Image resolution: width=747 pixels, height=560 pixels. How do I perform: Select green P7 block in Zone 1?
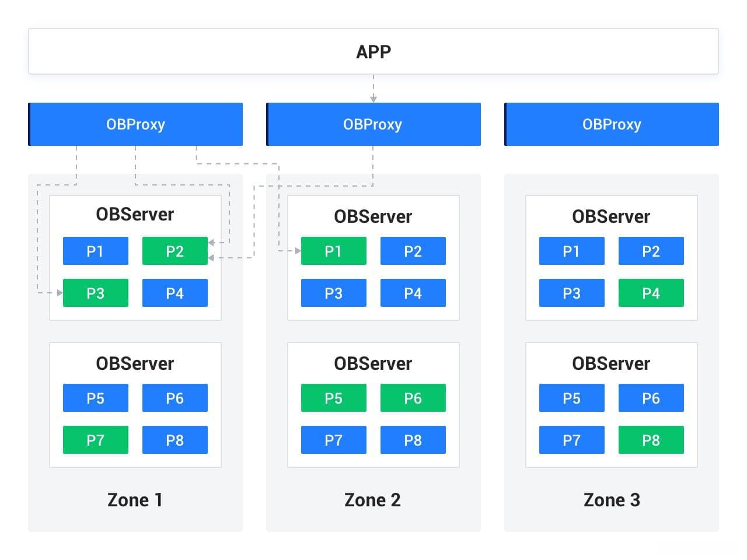coord(96,440)
